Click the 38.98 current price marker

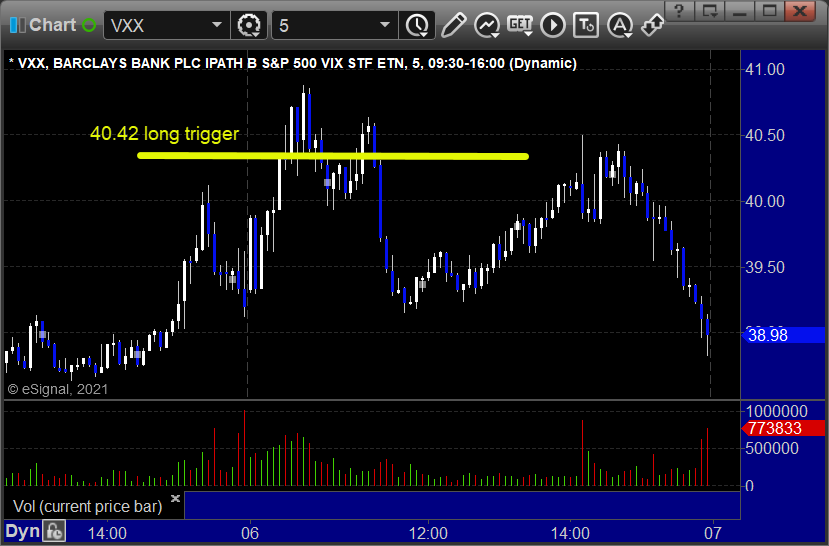click(784, 335)
